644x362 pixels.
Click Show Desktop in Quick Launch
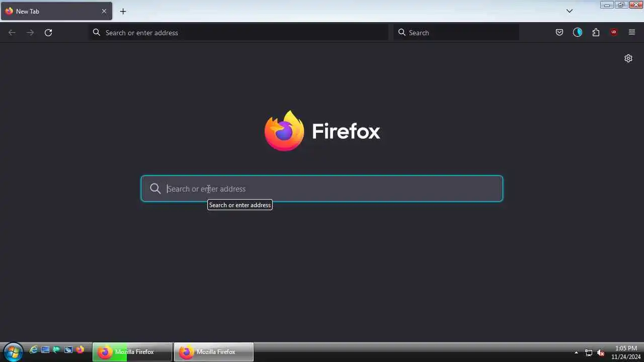pos(45,350)
